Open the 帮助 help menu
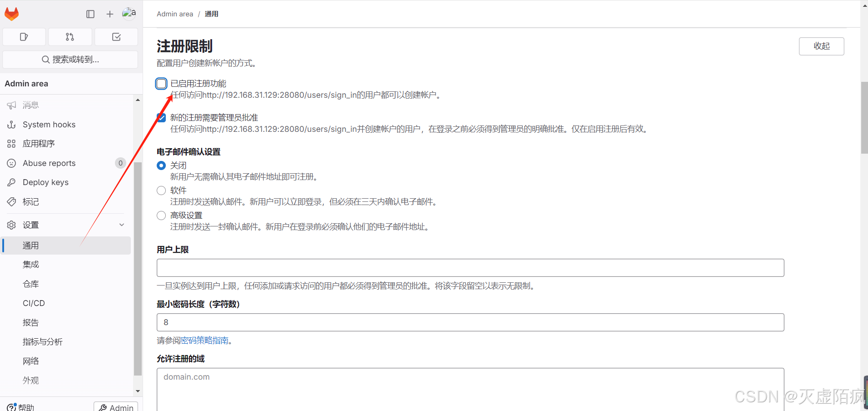This screenshot has width=868, height=411. point(21,407)
